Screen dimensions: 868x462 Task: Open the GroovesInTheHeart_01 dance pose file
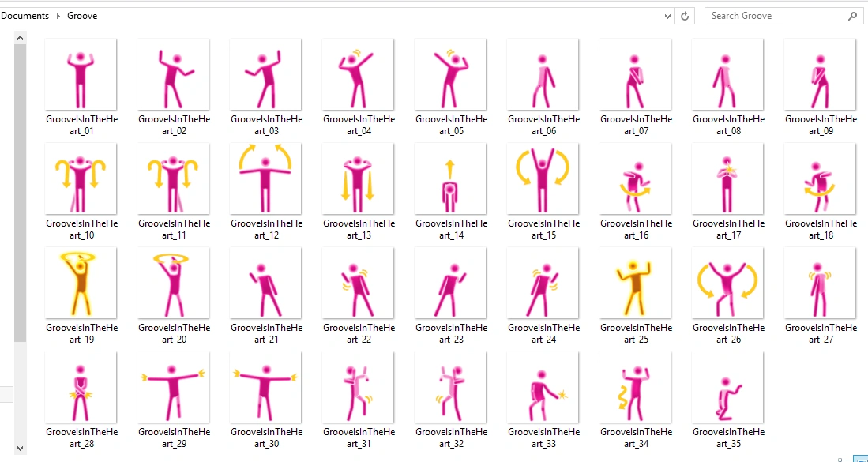81,74
